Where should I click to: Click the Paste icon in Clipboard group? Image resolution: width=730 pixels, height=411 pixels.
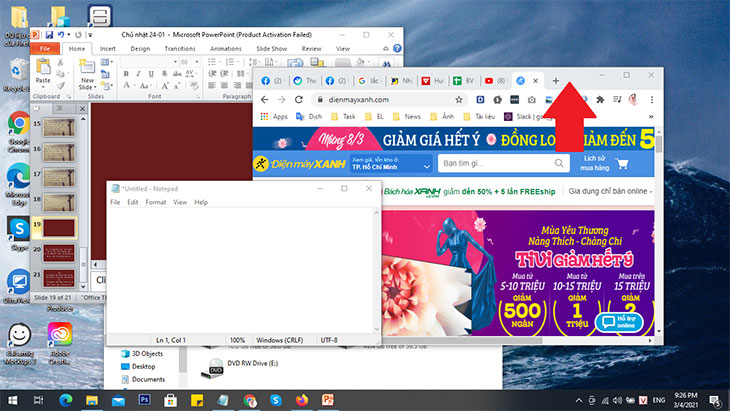click(43, 70)
